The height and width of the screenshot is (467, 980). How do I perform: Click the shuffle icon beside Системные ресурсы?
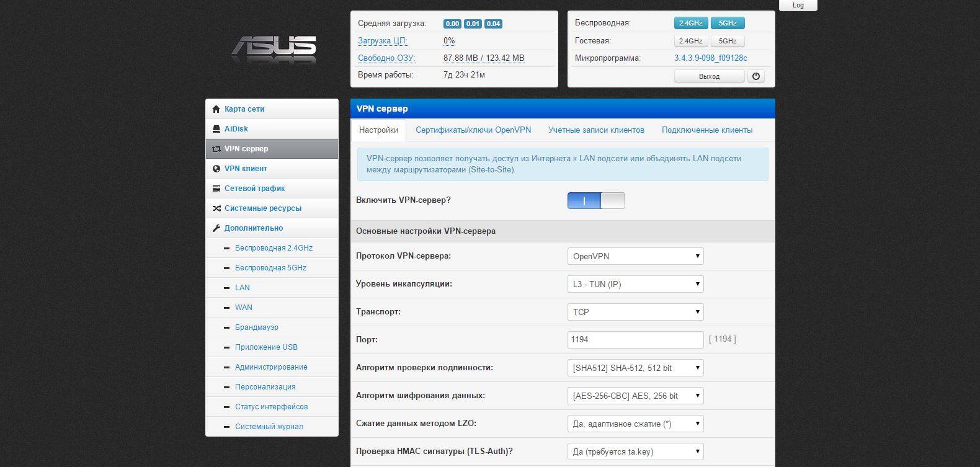click(216, 208)
